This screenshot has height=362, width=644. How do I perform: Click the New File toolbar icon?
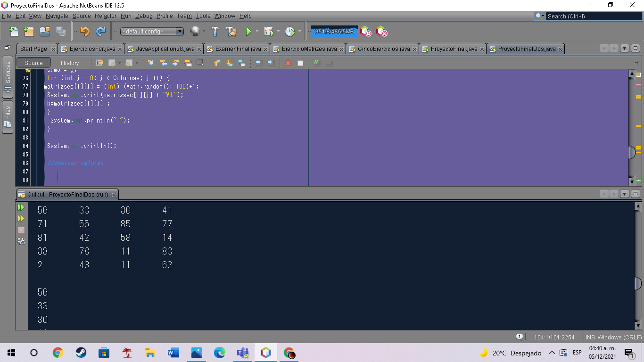point(14,32)
